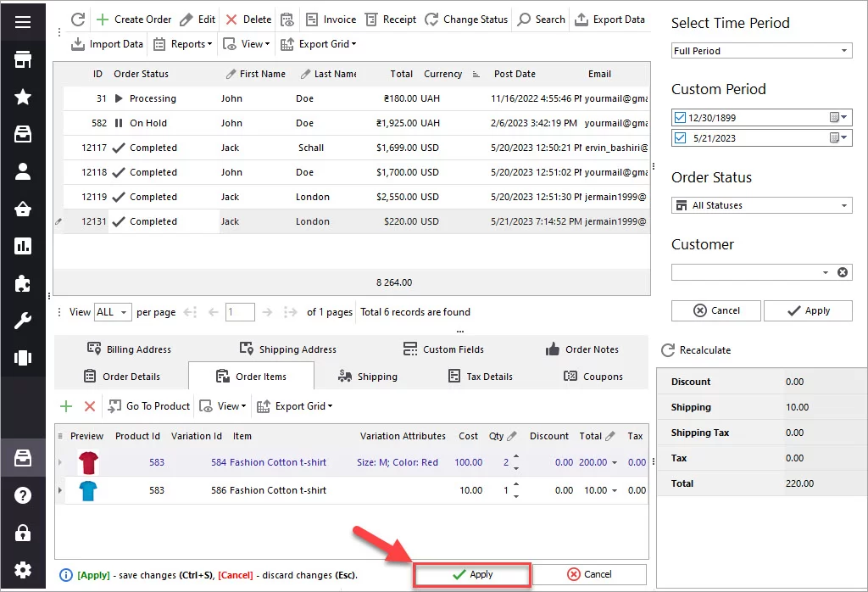Open the customers icon in sidebar
The height and width of the screenshot is (592, 868).
click(x=23, y=171)
